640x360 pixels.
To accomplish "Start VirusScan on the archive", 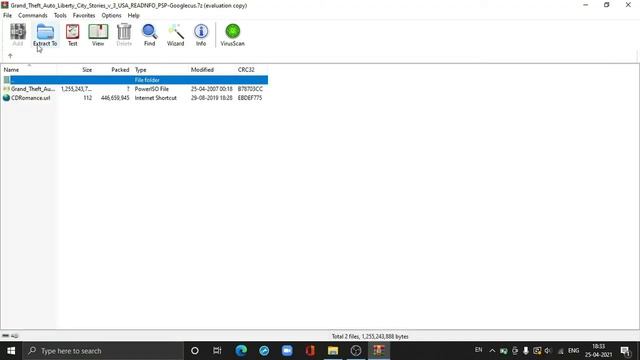I will click(233, 35).
